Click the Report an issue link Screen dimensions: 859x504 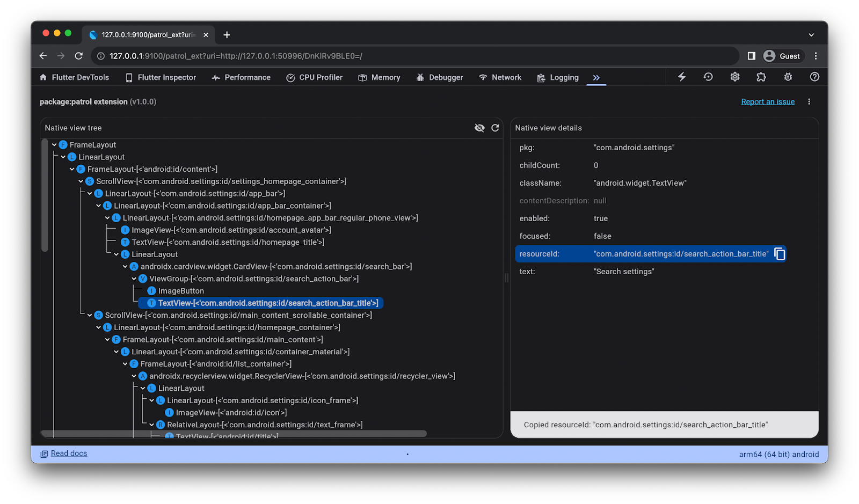tap(768, 102)
